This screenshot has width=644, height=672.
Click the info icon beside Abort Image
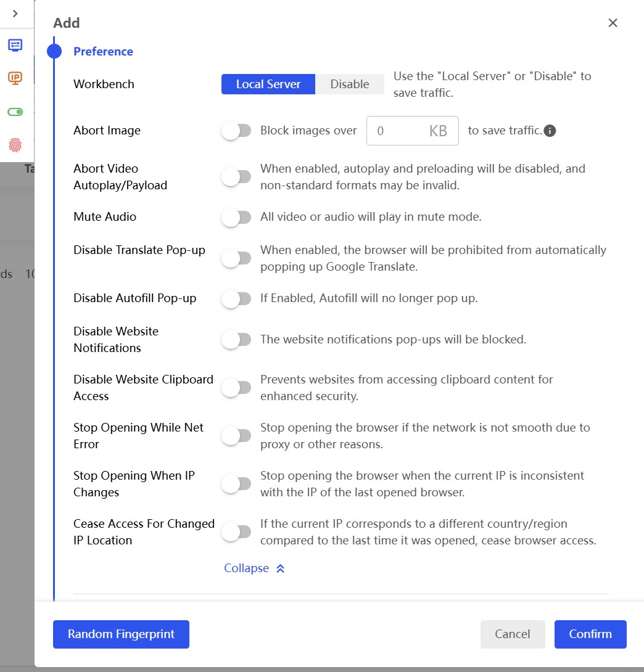click(550, 131)
